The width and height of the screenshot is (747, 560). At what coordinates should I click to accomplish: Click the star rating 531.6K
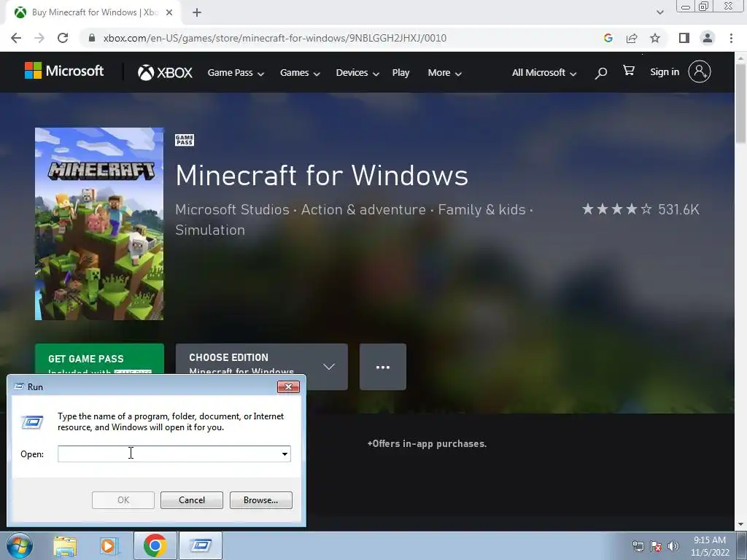640,209
